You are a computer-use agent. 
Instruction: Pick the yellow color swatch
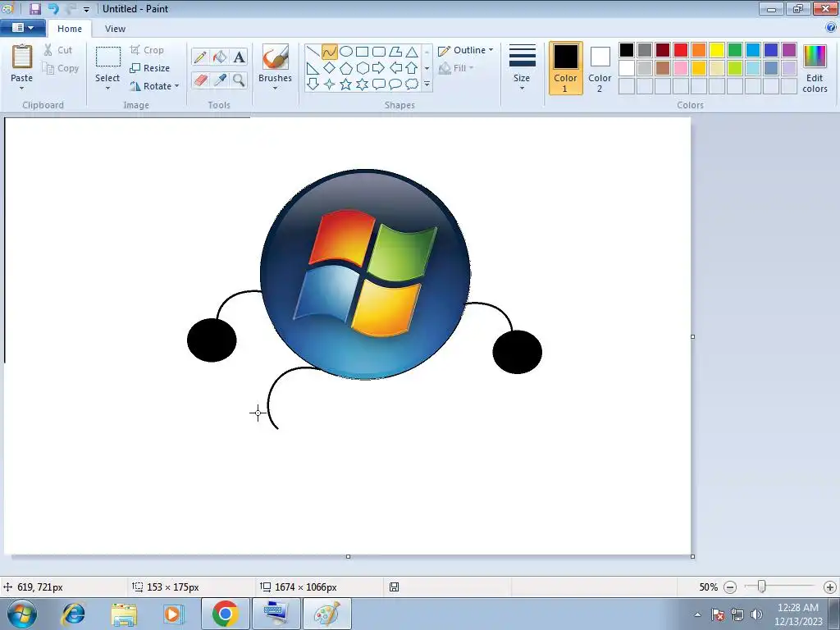click(717, 50)
